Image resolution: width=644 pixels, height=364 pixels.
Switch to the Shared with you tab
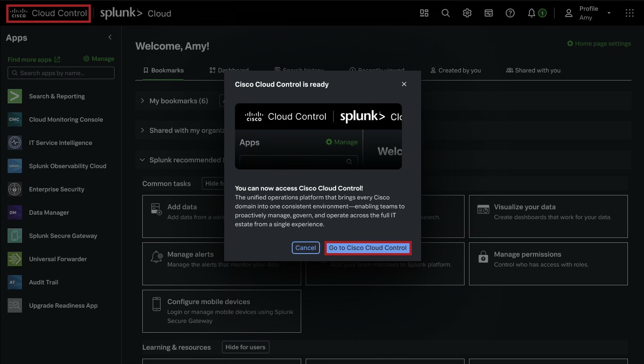click(533, 70)
